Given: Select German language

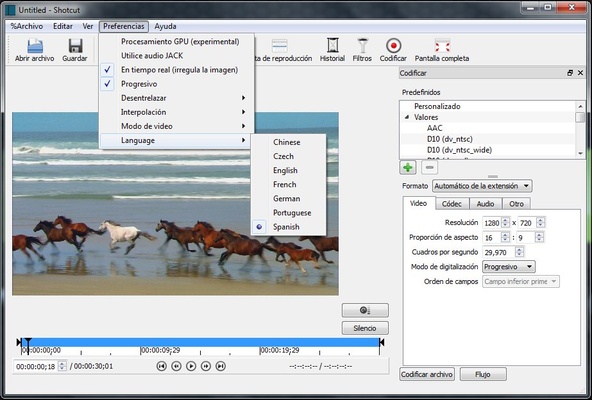Looking at the screenshot, I should click(x=288, y=198).
